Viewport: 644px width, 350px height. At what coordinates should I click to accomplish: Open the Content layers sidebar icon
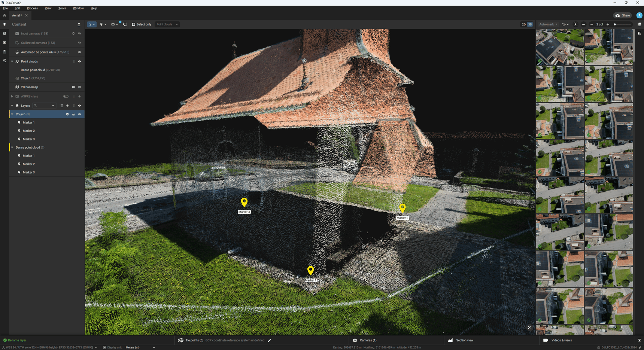[4, 24]
